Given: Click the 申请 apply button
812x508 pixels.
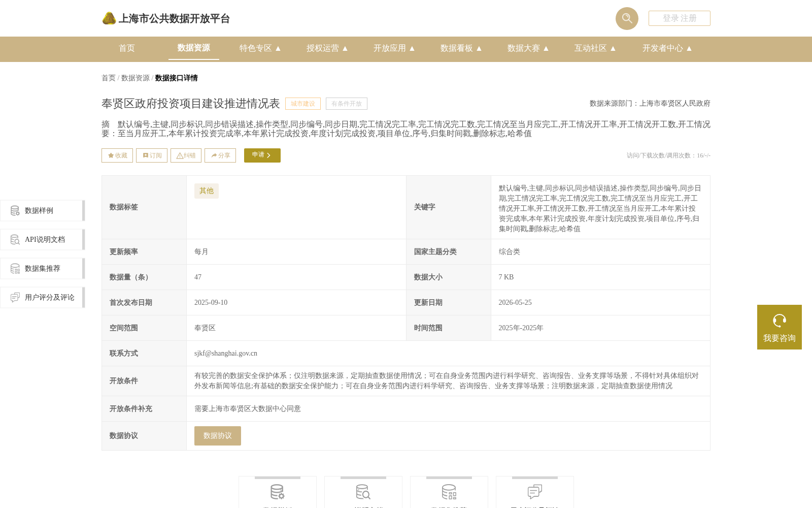Looking at the screenshot, I should click(262, 155).
